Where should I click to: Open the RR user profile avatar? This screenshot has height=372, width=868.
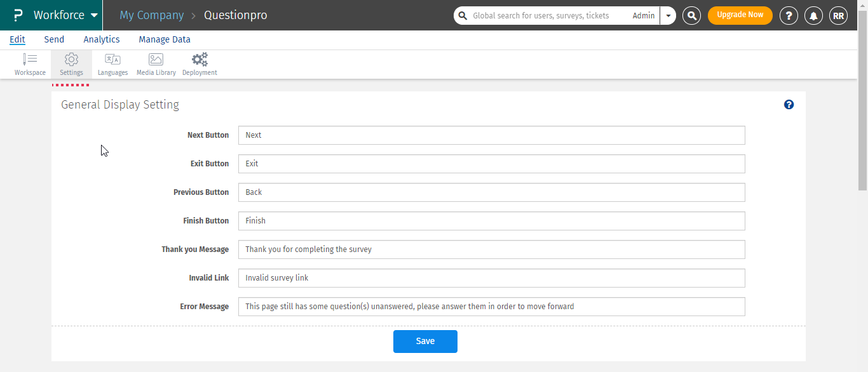[838, 16]
